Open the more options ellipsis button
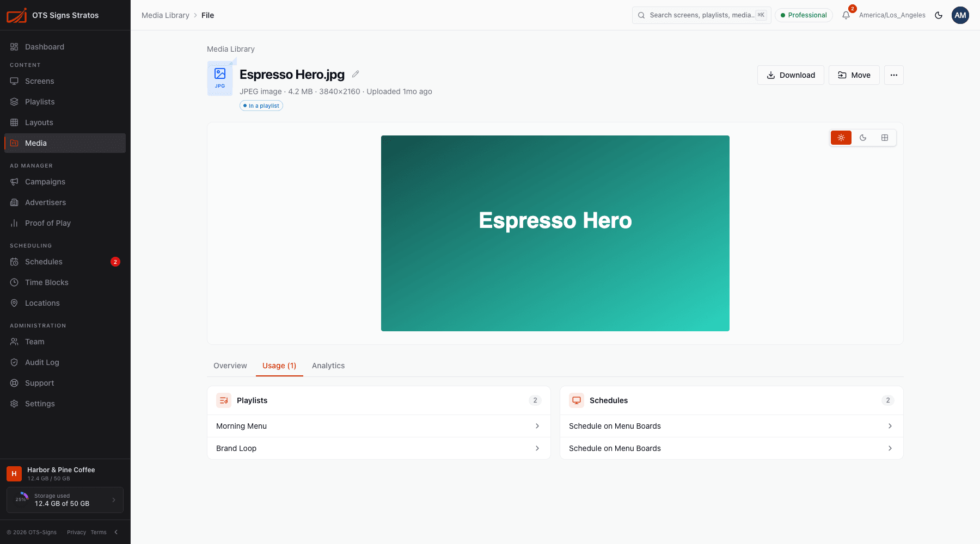Viewport: 980px width, 544px height. click(x=894, y=75)
